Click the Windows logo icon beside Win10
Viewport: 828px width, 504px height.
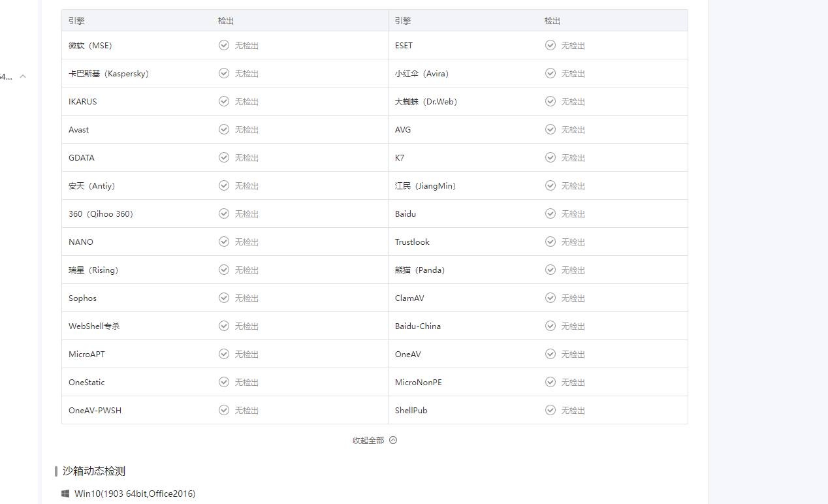pyautogui.click(x=65, y=494)
